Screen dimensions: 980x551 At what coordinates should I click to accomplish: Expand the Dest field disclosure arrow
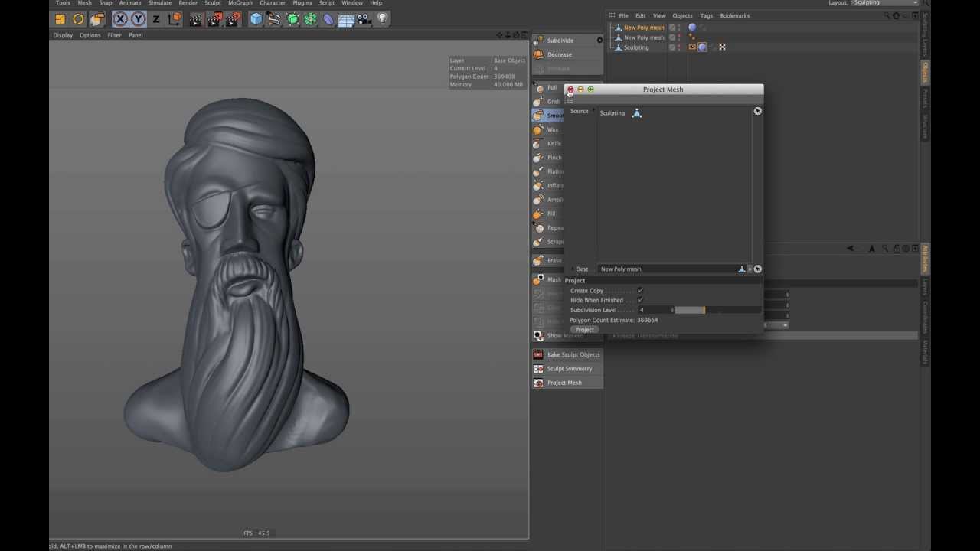(x=572, y=269)
